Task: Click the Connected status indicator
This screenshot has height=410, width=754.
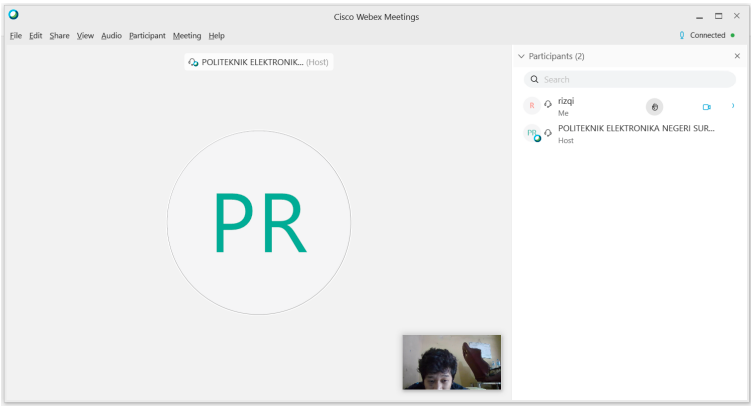Action: pyautogui.click(x=712, y=35)
